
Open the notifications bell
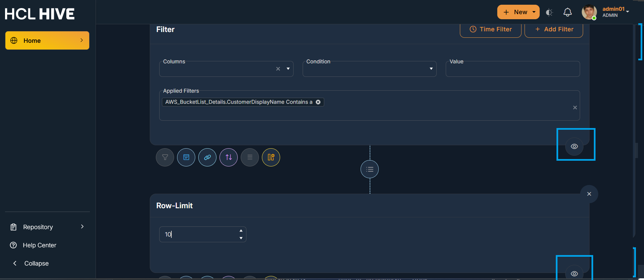coord(568,12)
